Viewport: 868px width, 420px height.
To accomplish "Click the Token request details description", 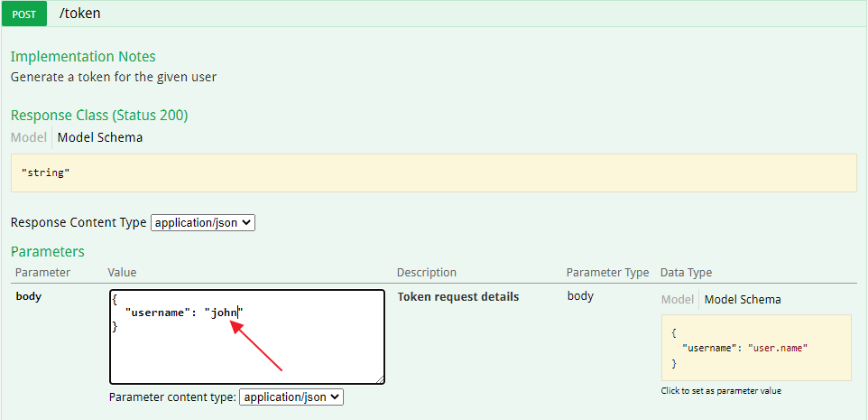I will pyautogui.click(x=457, y=296).
